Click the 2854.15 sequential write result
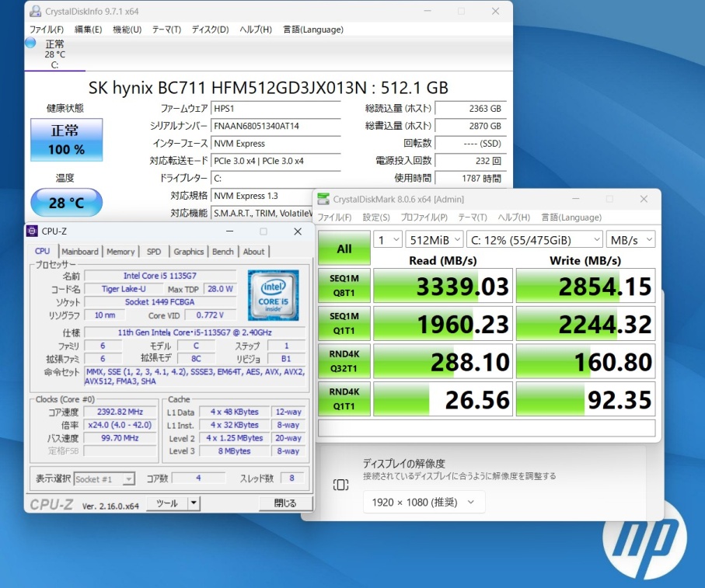The height and width of the screenshot is (588, 705). [x=586, y=286]
